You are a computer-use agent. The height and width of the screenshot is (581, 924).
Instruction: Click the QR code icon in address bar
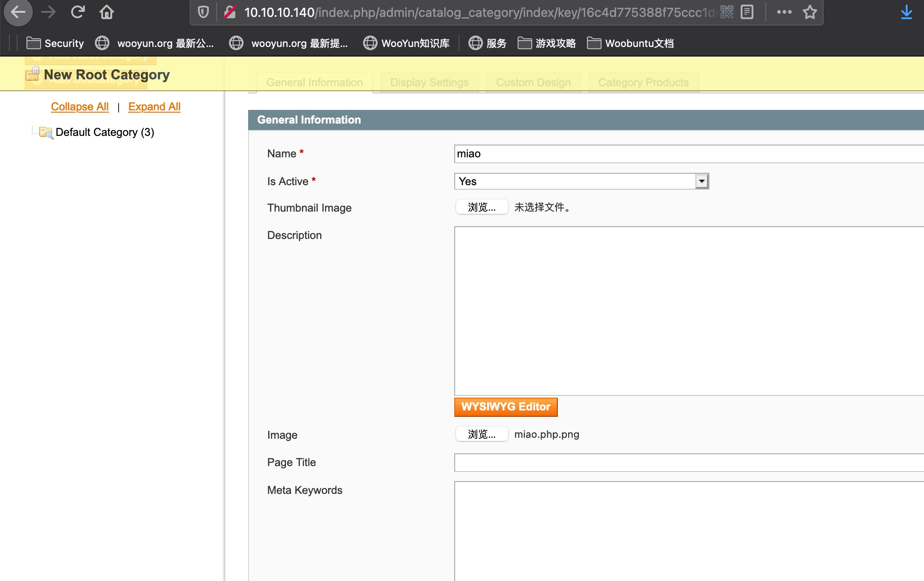coord(727,12)
